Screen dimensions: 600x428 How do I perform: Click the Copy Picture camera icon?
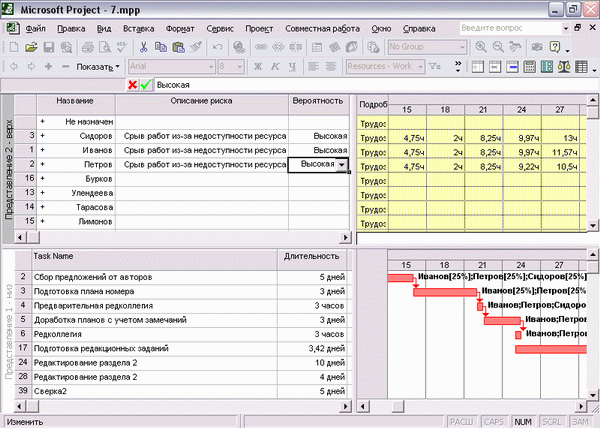537,47
